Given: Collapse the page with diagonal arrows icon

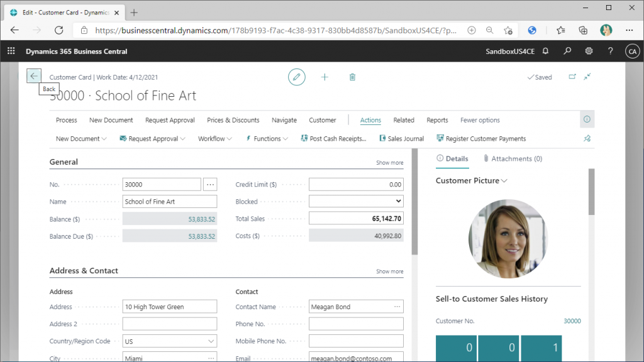Looking at the screenshot, I should point(587,77).
